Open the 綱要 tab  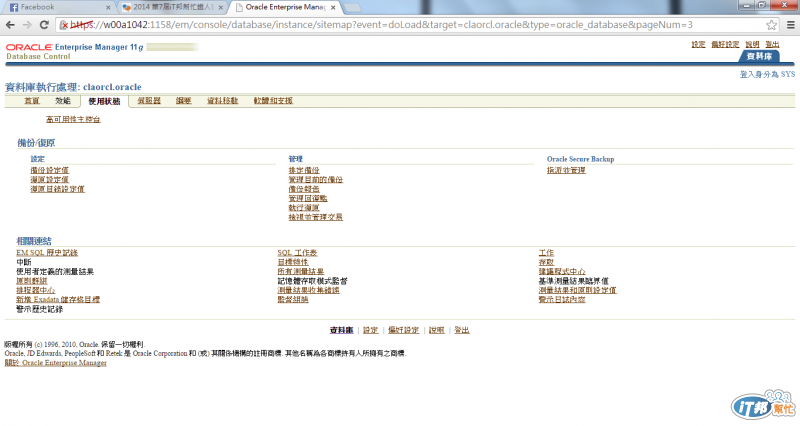[184, 101]
